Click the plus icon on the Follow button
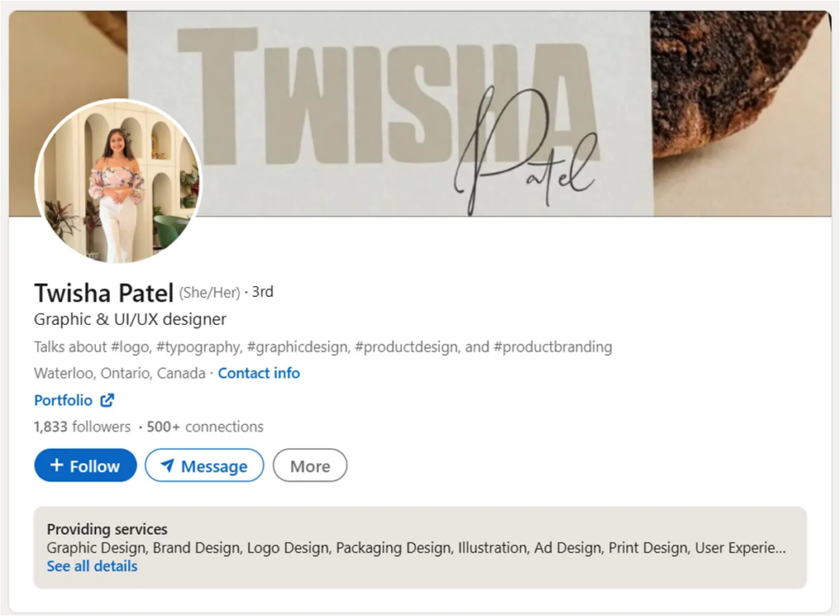The width and height of the screenshot is (840, 616). (x=56, y=465)
